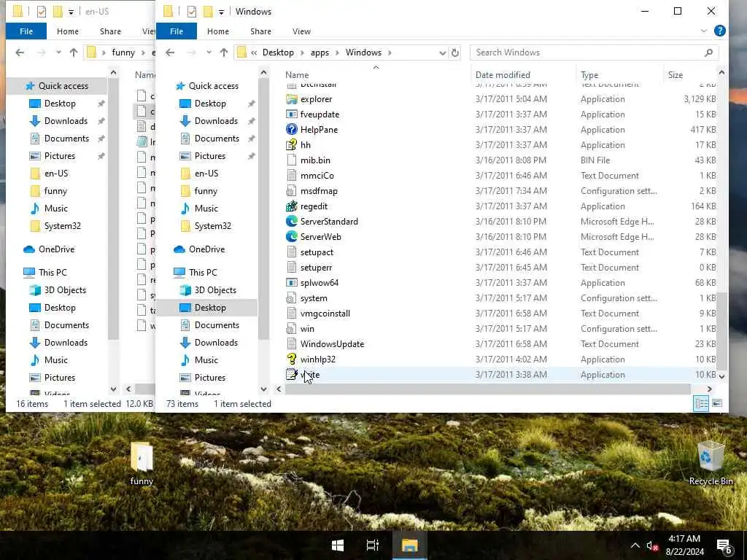Click the mib.bin file icon
This screenshot has height=560, width=747.
[292, 160]
